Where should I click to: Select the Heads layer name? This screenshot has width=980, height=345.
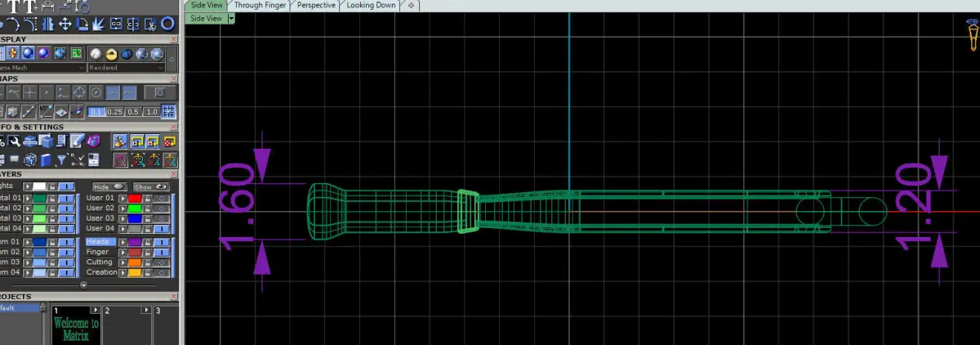tap(101, 242)
